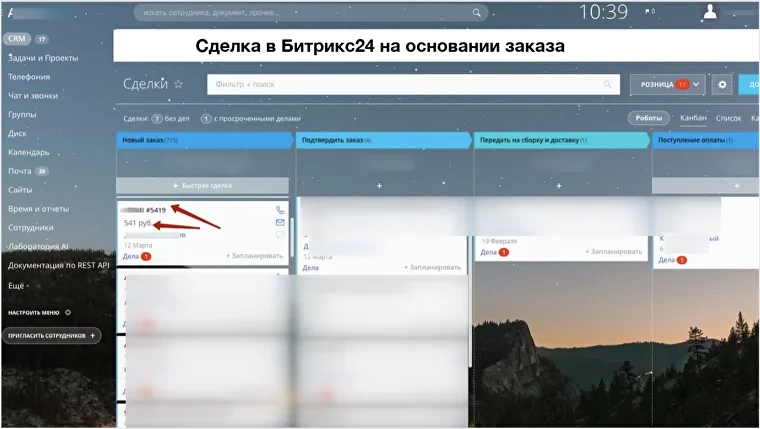This screenshot has height=429, width=760.
Task: Open Задачи и Проекты in the sidebar
Action: [x=43, y=58]
